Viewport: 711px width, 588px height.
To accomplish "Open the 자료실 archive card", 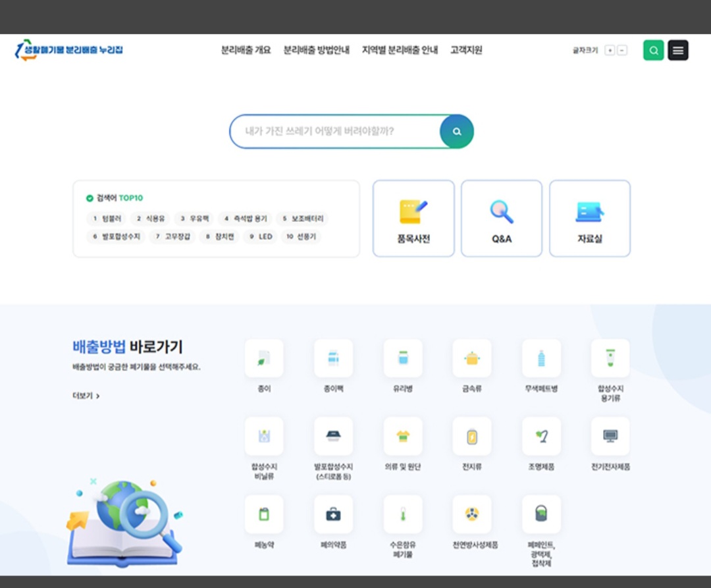I will [x=590, y=219].
